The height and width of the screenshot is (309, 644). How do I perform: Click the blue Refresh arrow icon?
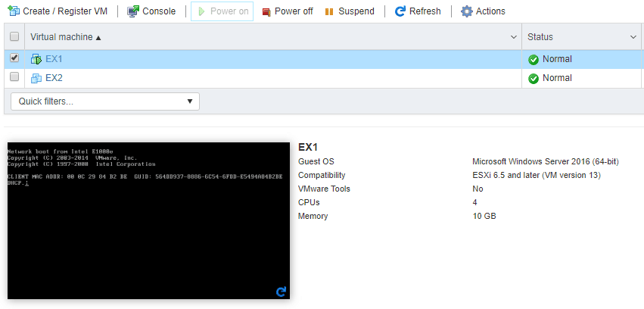400,11
